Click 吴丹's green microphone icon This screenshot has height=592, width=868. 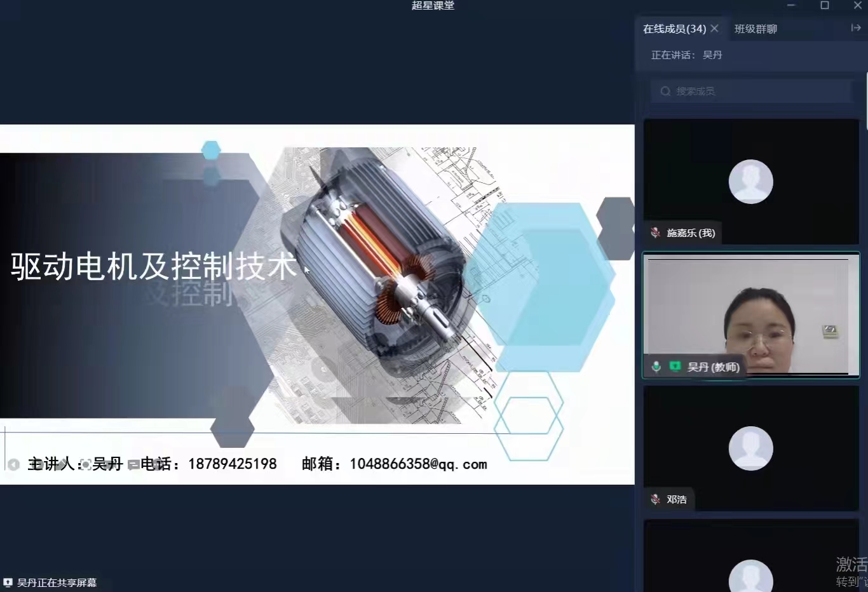coord(656,367)
